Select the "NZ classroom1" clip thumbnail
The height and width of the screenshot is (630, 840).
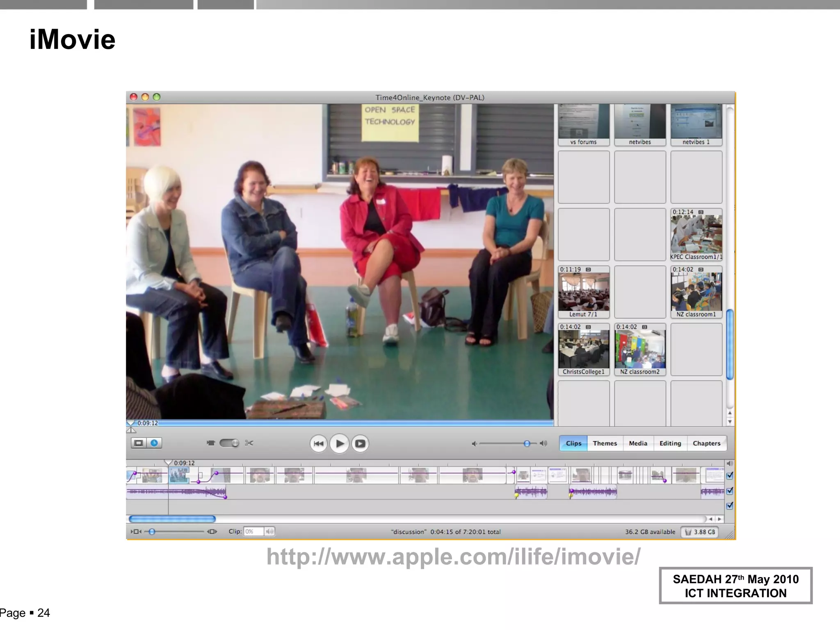point(696,292)
